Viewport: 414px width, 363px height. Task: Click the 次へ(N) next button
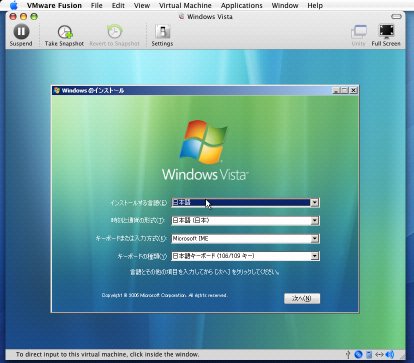[302, 298]
